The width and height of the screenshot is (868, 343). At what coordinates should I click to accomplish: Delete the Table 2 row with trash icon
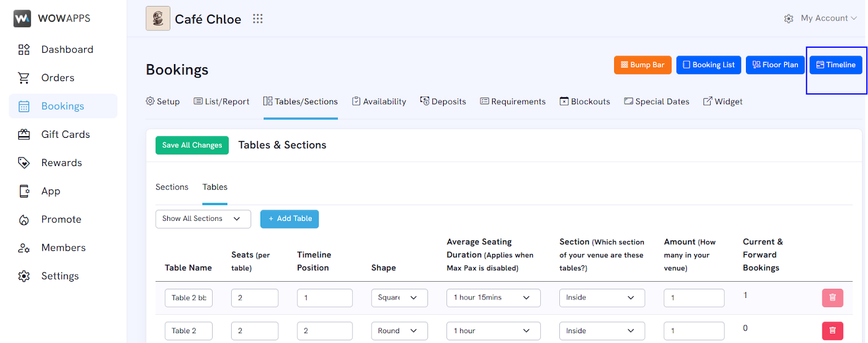pyautogui.click(x=833, y=331)
